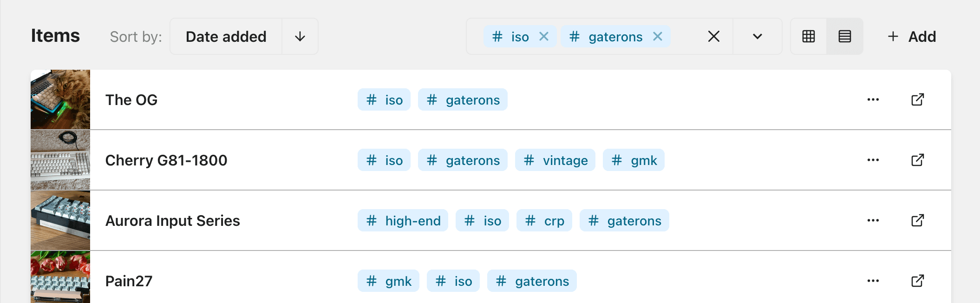The height and width of the screenshot is (303, 980).
Task: Open Cherry G81-1800 external link
Action: pos(918,160)
